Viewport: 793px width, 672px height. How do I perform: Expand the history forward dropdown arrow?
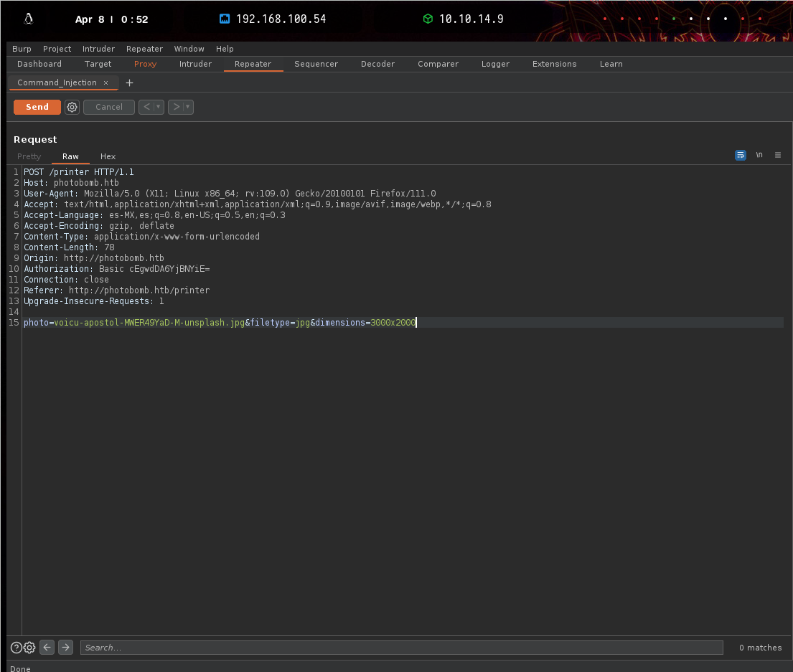pos(188,107)
